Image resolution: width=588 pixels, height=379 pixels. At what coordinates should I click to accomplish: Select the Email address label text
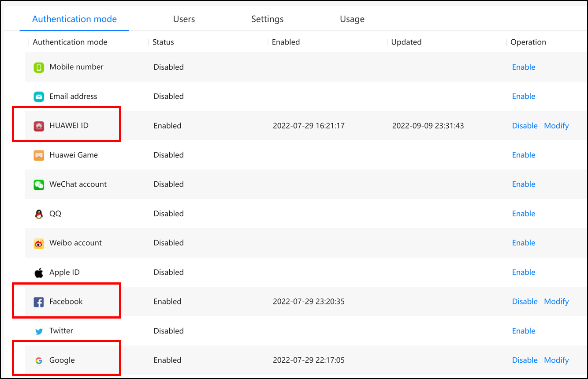pyautogui.click(x=73, y=96)
